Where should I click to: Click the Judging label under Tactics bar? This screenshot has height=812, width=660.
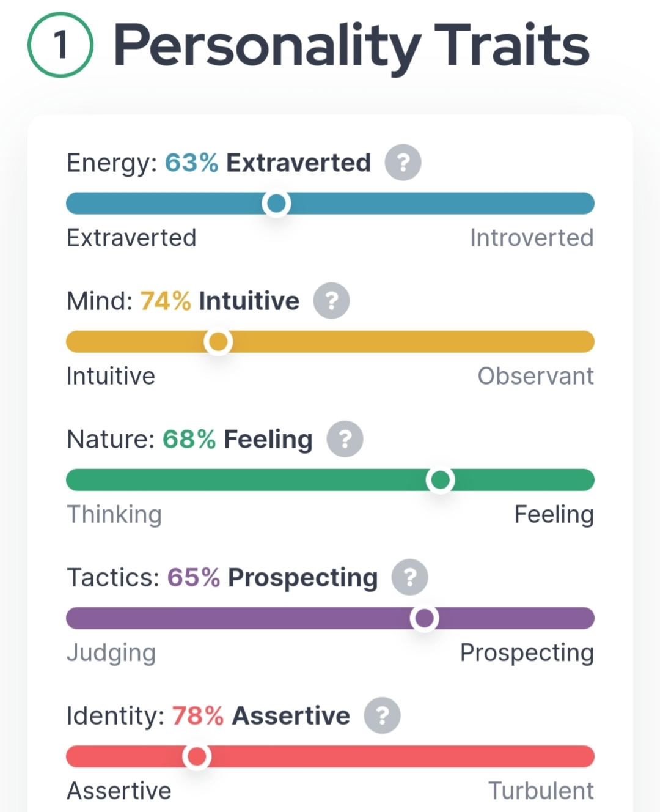point(111,652)
